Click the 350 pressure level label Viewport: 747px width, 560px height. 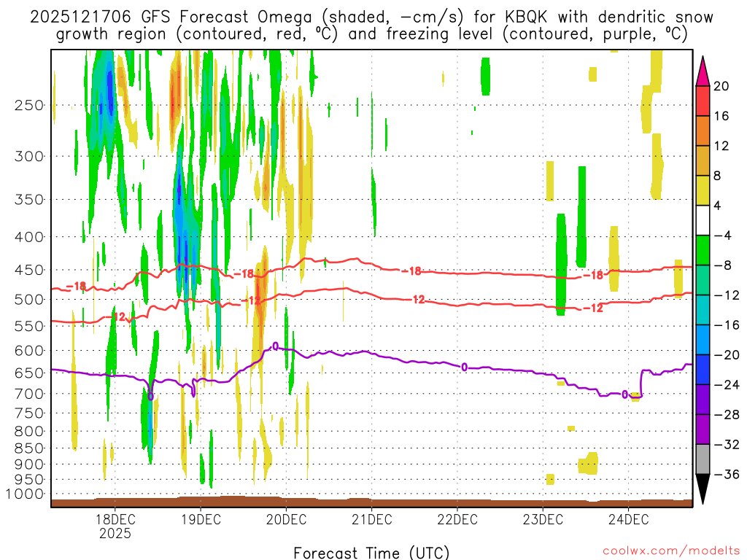click(29, 199)
